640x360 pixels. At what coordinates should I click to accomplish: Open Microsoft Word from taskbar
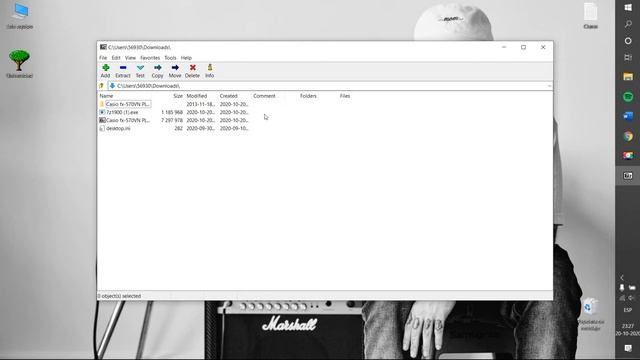click(x=628, y=116)
